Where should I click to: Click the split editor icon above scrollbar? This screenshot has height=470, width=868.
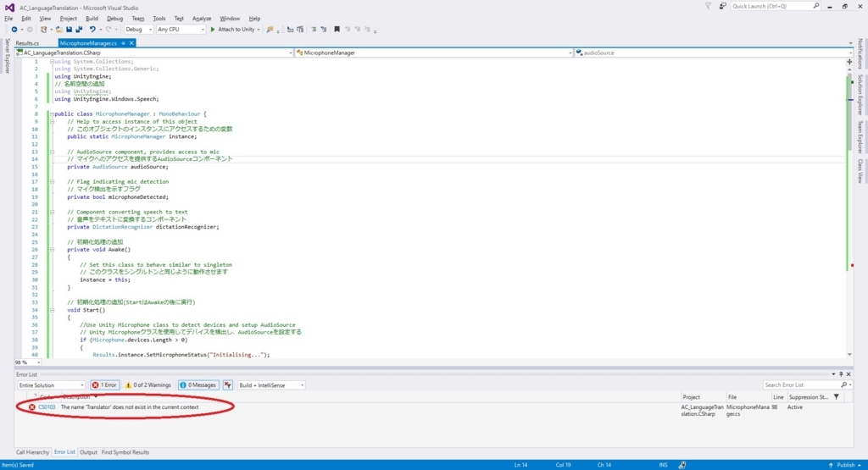tap(849, 62)
